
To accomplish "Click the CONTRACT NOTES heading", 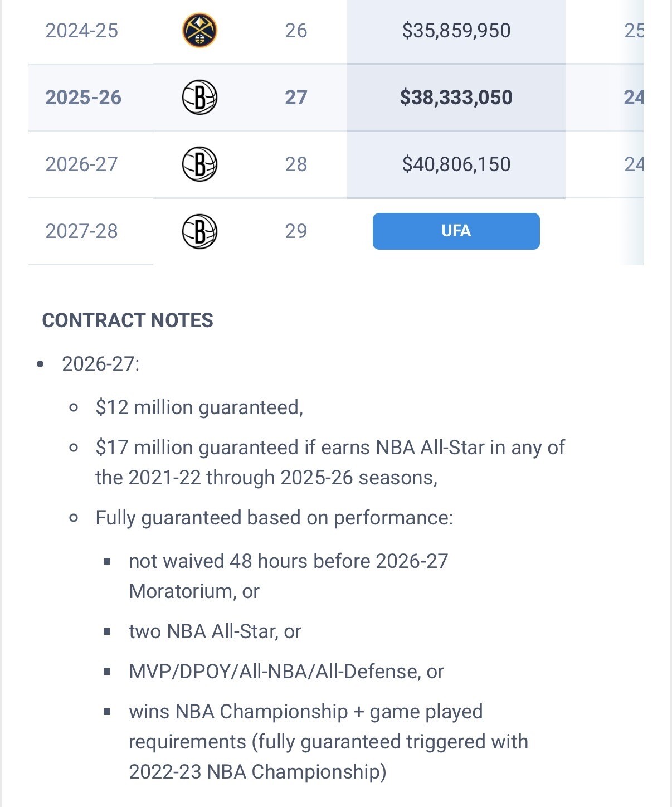I will pos(128,320).
